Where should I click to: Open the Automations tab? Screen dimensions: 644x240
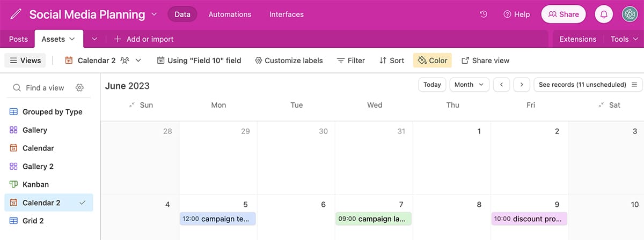click(230, 14)
